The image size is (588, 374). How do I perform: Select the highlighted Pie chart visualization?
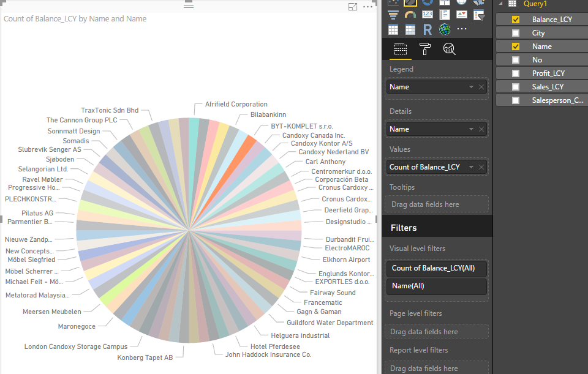410,2
